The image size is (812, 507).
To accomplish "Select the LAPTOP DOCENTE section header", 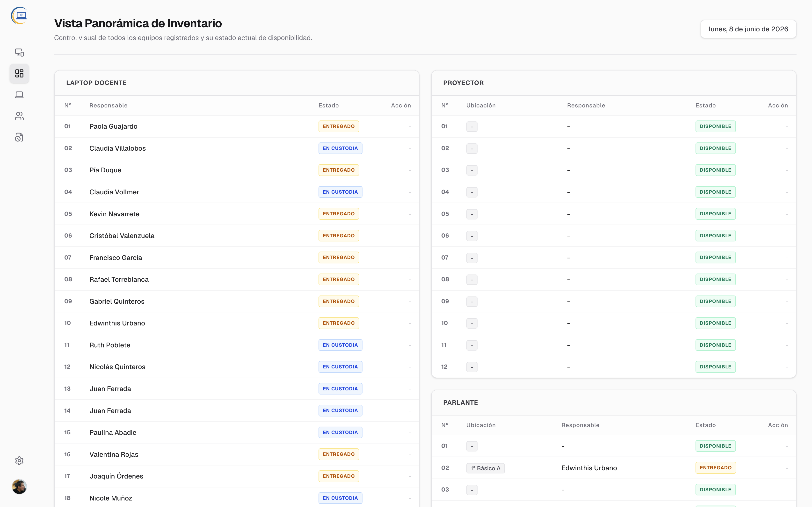I will [x=96, y=83].
